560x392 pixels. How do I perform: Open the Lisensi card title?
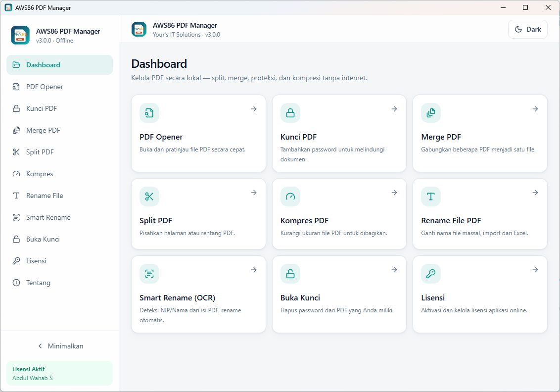point(433,297)
